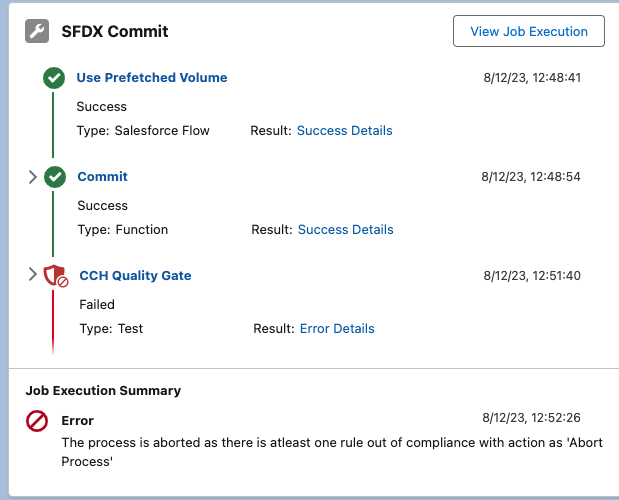Viewport: 619px width, 500px height.
Task: Open Error Details for CCH Quality Gate
Action: point(337,329)
